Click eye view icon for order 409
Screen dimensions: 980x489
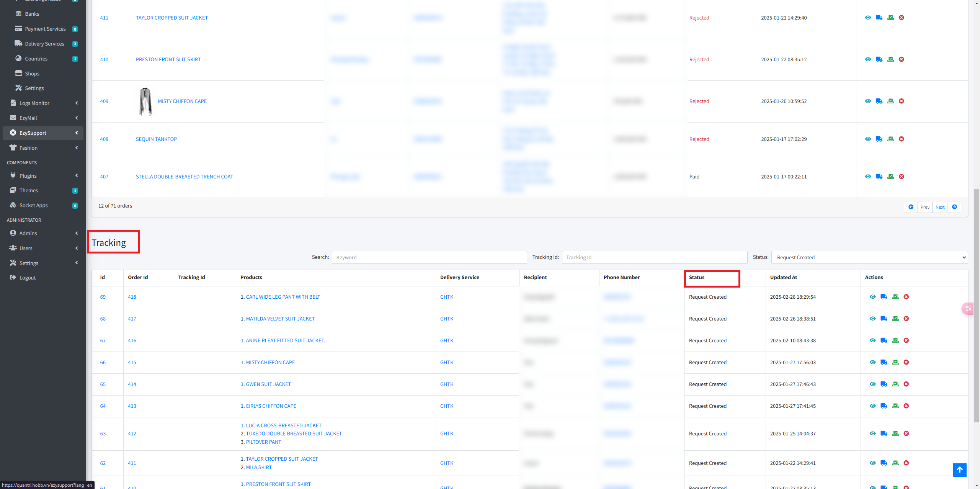868,101
